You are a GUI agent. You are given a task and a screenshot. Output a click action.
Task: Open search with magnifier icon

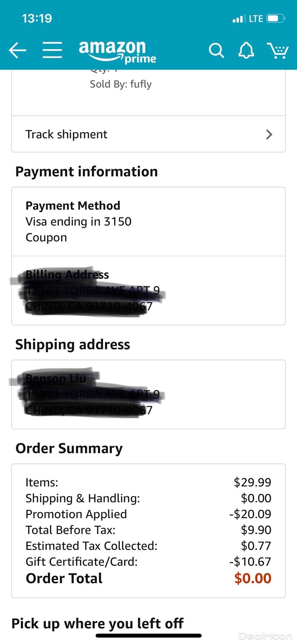(216, 51)
